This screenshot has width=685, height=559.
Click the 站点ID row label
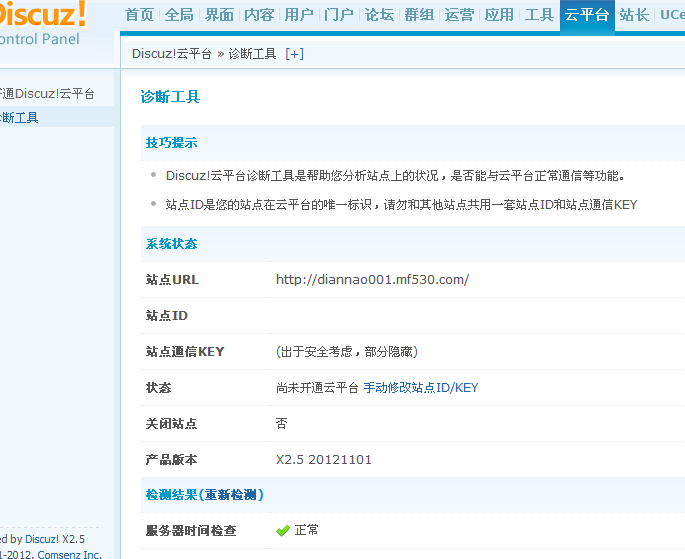coord(166,315)
